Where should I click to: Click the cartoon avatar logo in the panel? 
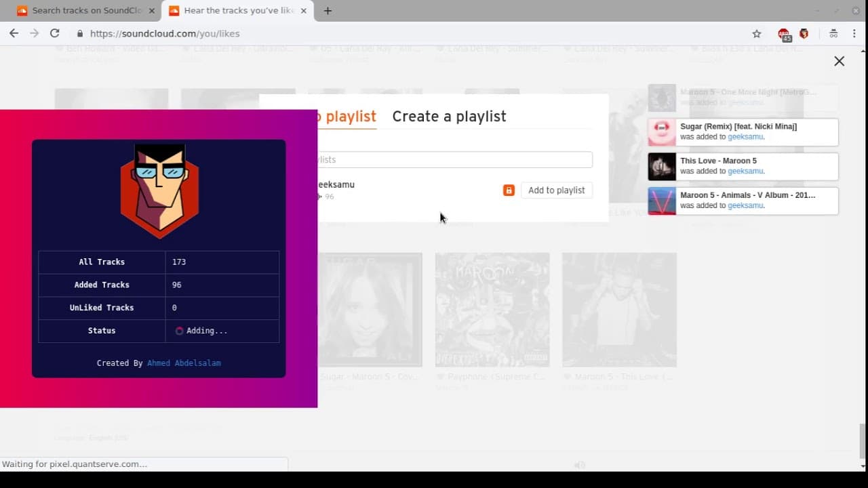159,190
